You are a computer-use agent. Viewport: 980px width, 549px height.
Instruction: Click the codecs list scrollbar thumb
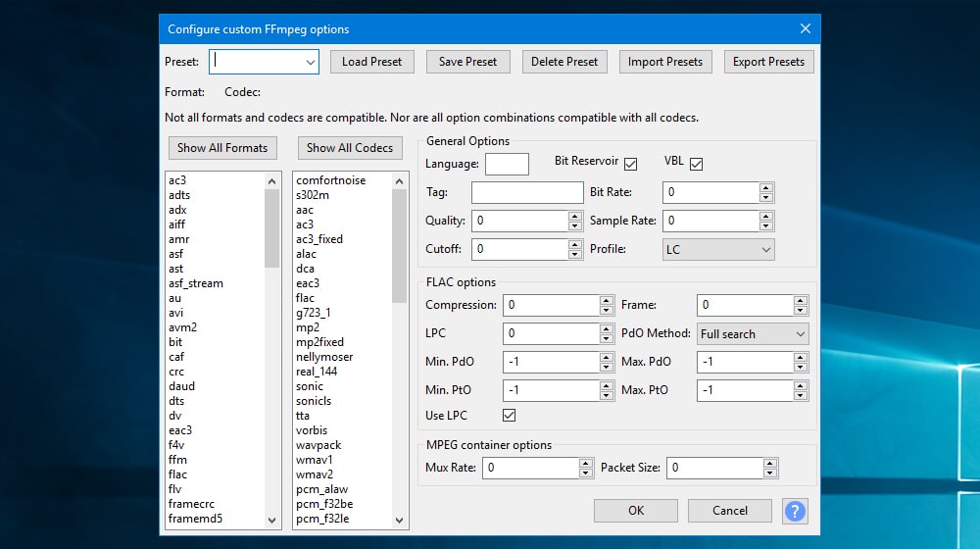coord(400,246)
